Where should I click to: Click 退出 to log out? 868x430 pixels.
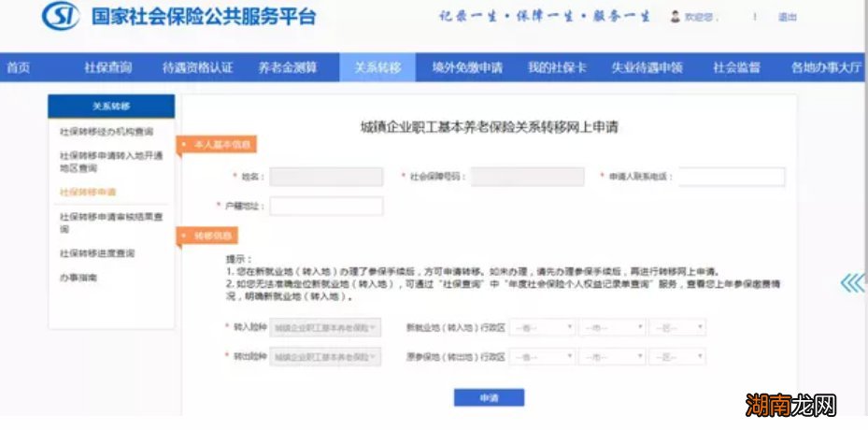pyautogui.click(x=787, y=17)
